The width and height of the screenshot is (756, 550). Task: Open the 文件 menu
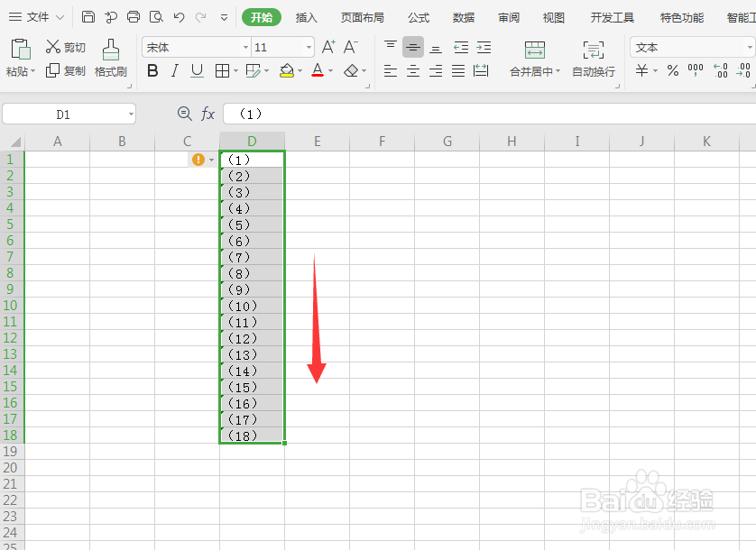pyautogui.click(x=37, y=17)
